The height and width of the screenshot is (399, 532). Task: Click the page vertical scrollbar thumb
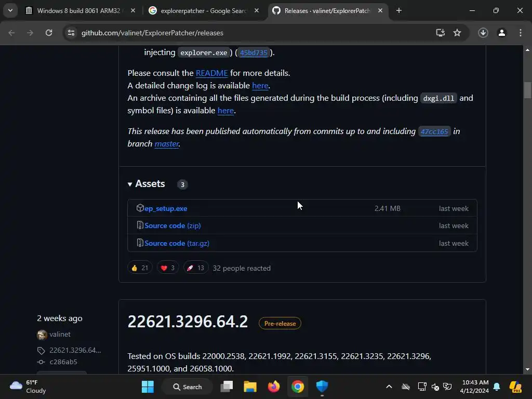tap(527, 90)
